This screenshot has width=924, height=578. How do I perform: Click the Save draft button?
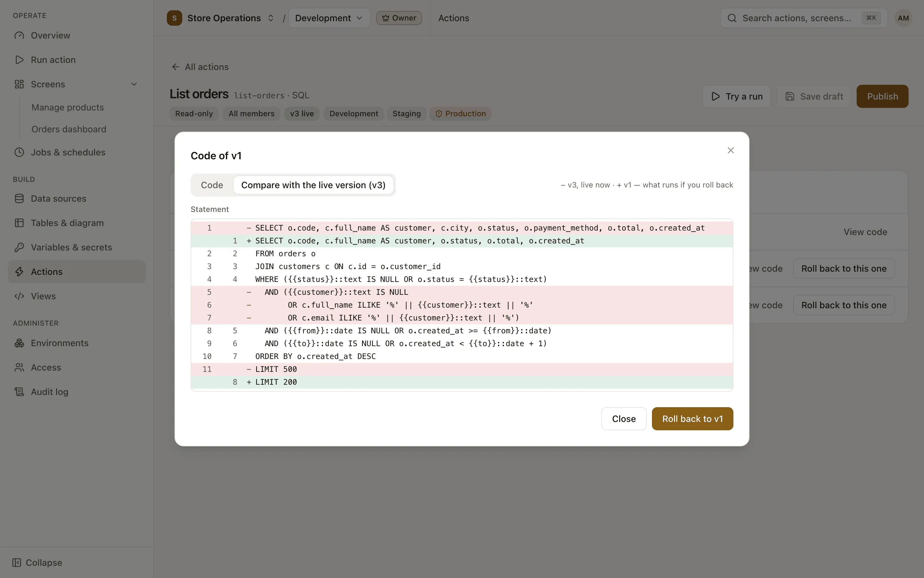[814, 96]
